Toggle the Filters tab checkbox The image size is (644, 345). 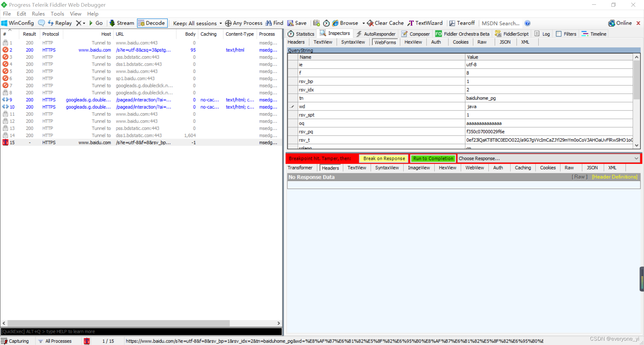point(558,34)
